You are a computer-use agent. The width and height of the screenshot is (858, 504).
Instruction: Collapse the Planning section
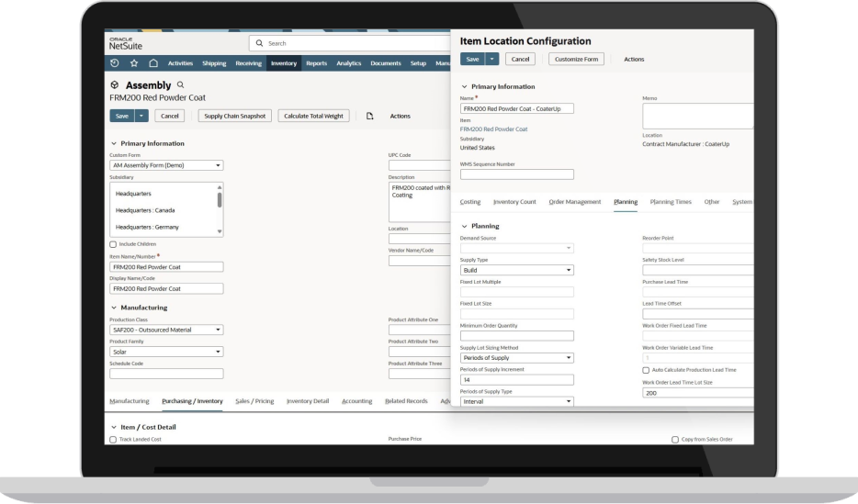pyautogui.click(x=465, y=227)
